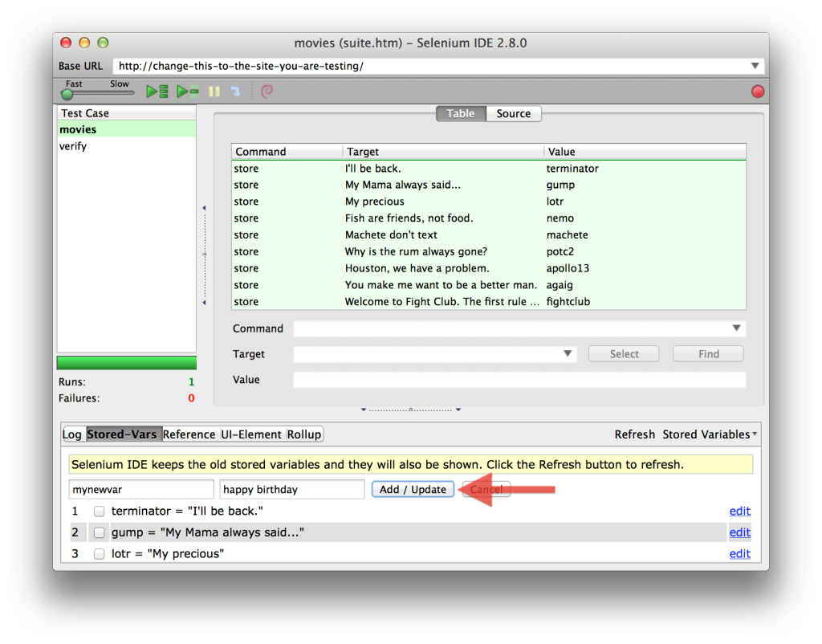Viewport: 822px width, 644px height.
Task: Open the Log tab
Action: pyautogui.click(x=71, y=434)
